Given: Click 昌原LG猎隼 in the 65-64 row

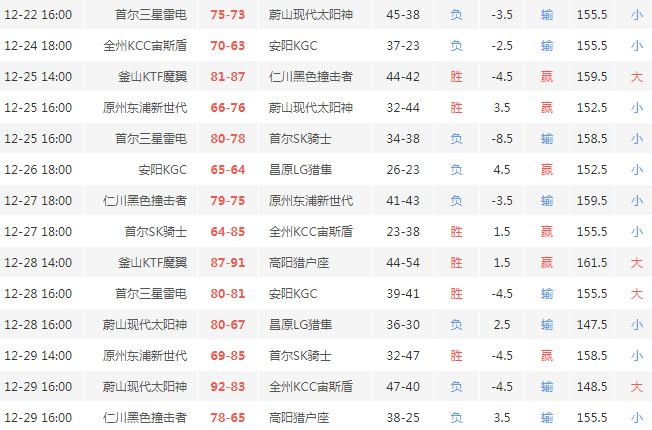Looking at the screenshot, I should (300, 170).
